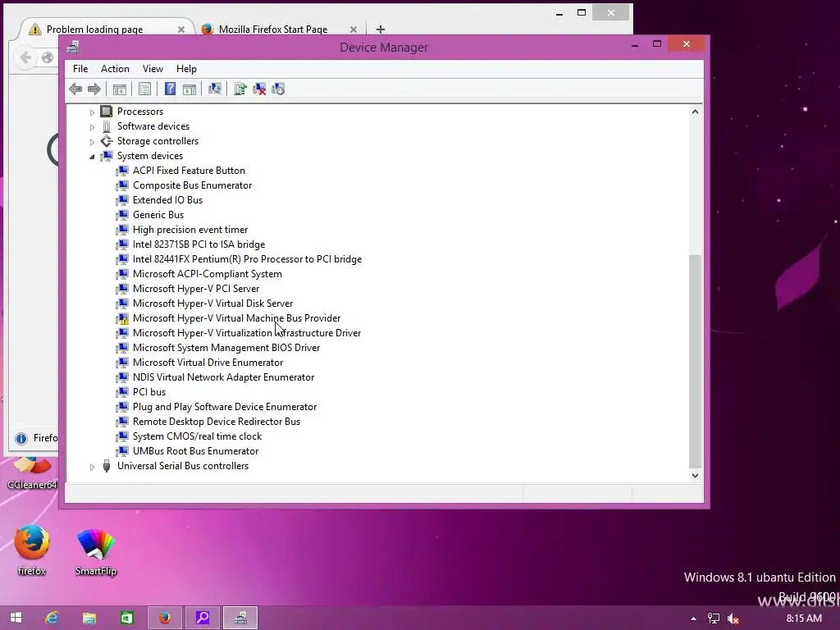
Task: Open the Action menu
Action: [x=115, y=69]
